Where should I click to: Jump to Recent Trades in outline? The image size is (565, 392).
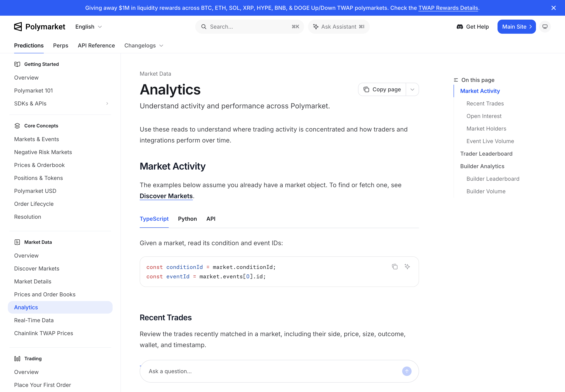coord(485,104)
